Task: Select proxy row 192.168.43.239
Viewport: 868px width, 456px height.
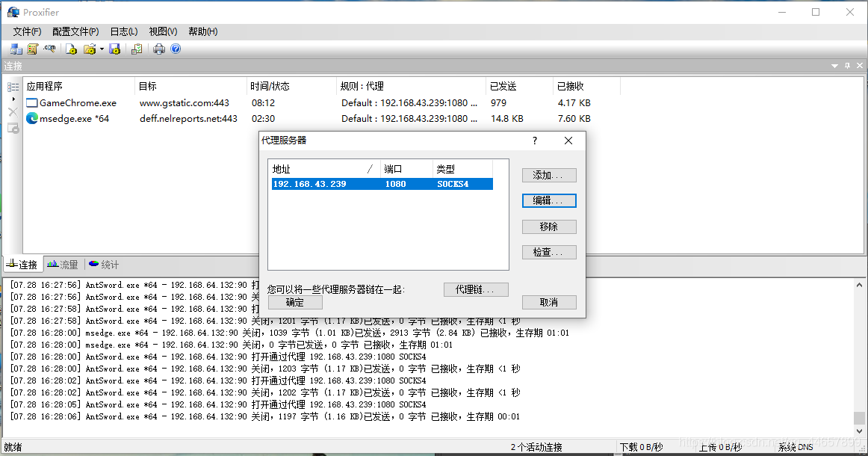Action: [x=382, y=184]
